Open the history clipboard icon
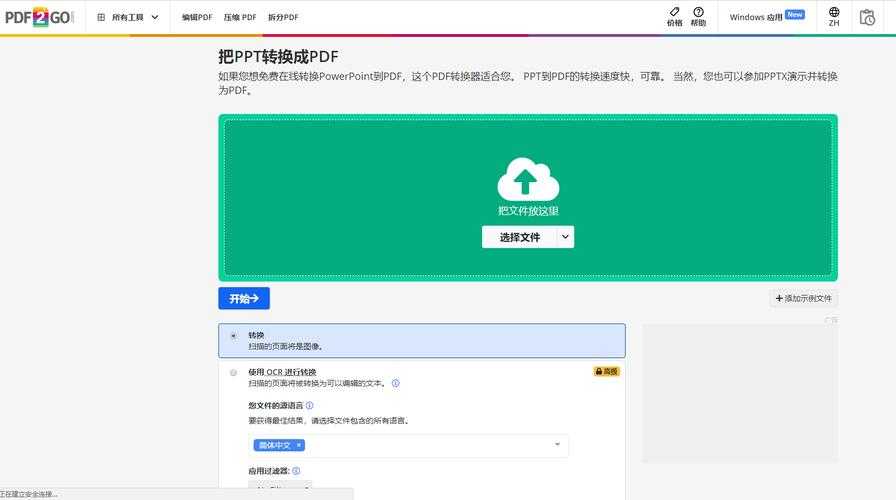The image size is (896, 500). coord(867,18)
